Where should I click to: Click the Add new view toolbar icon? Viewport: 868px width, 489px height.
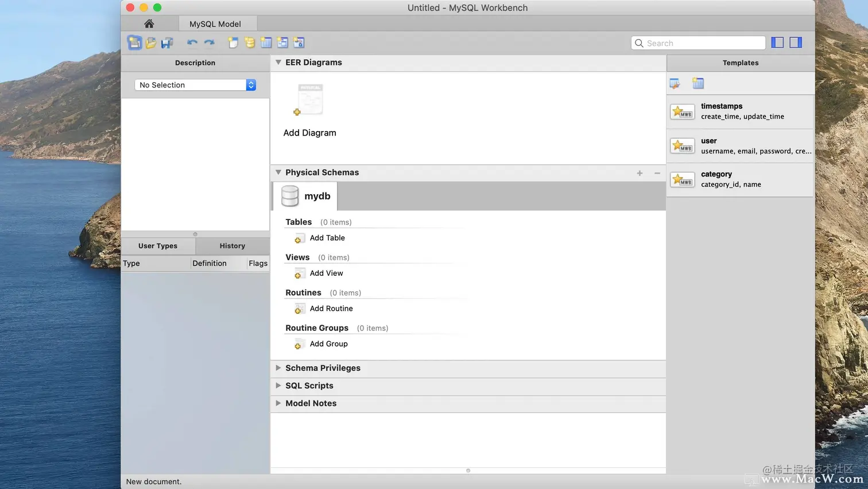(x=282, y=43)
